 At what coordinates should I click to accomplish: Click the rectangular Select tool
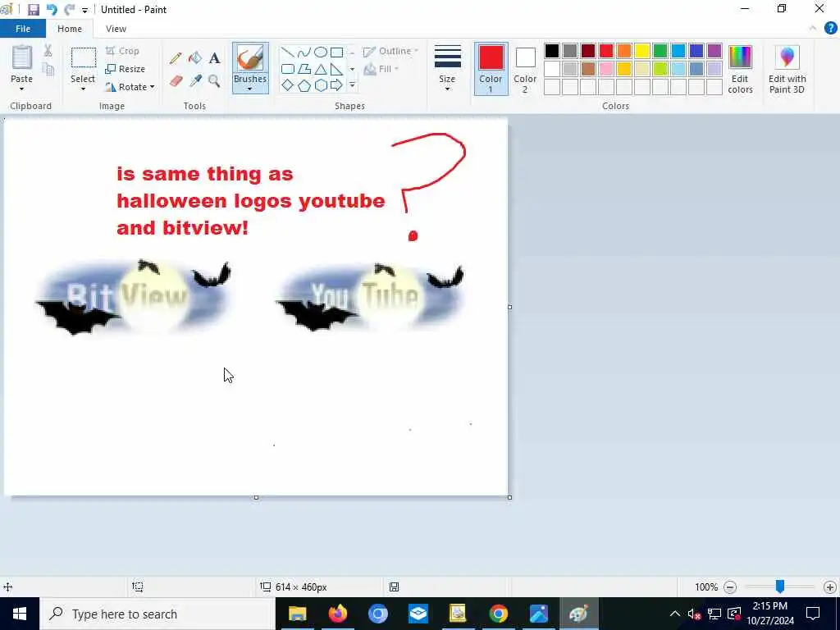(x=84, y=58)
